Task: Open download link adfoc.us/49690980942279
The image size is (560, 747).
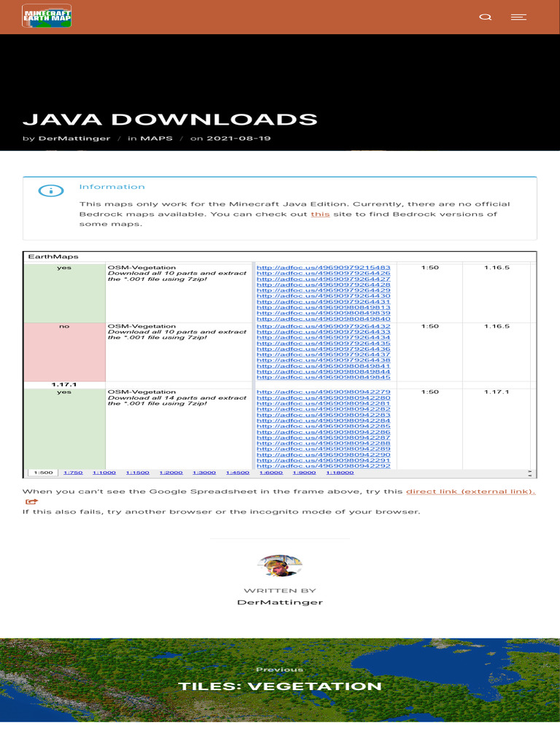Action: [323, 392]
